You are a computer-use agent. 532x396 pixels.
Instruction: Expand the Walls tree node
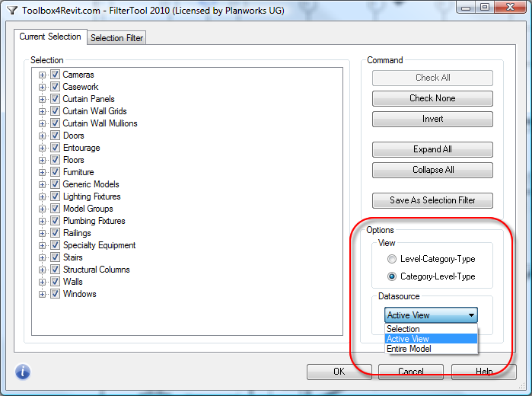click(x=43, y=282)
